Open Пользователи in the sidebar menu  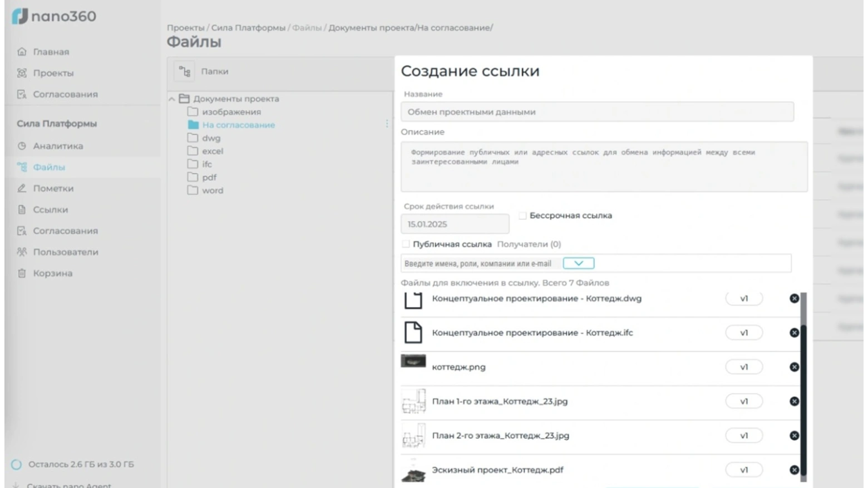(x=65, y=252)
